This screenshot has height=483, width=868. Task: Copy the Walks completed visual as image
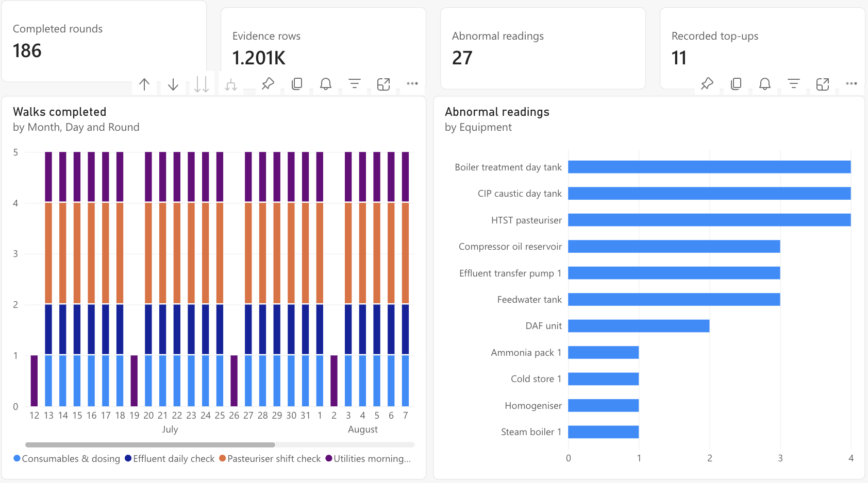pyautogui.click(x=297, y=84)
